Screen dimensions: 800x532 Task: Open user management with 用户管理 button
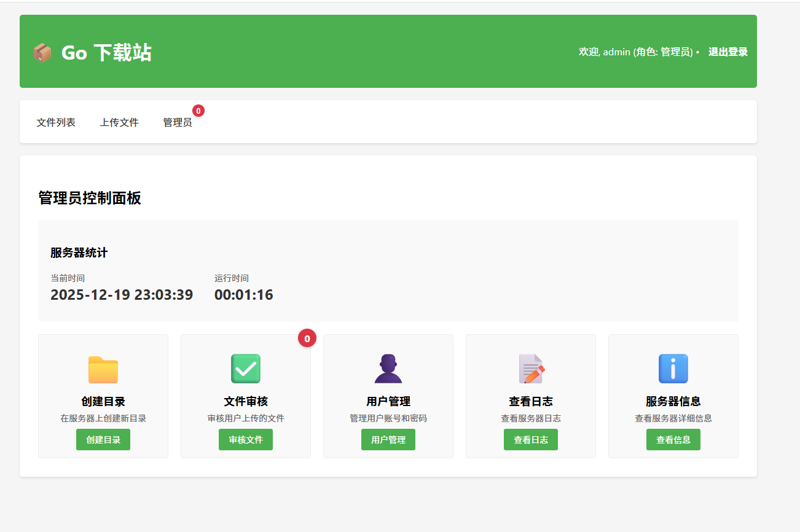pyautogui.click(x=388, y=440)
